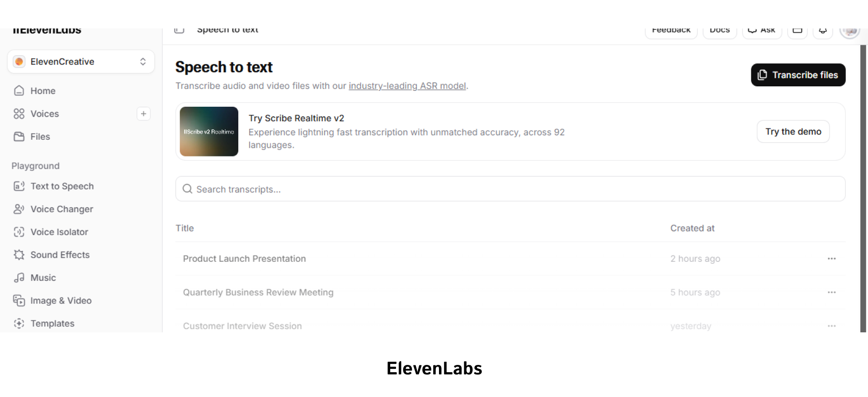Open the Templates section
The height and width of the screenshot is (397, 868).
pyautogui.click(x=52, y=323)
